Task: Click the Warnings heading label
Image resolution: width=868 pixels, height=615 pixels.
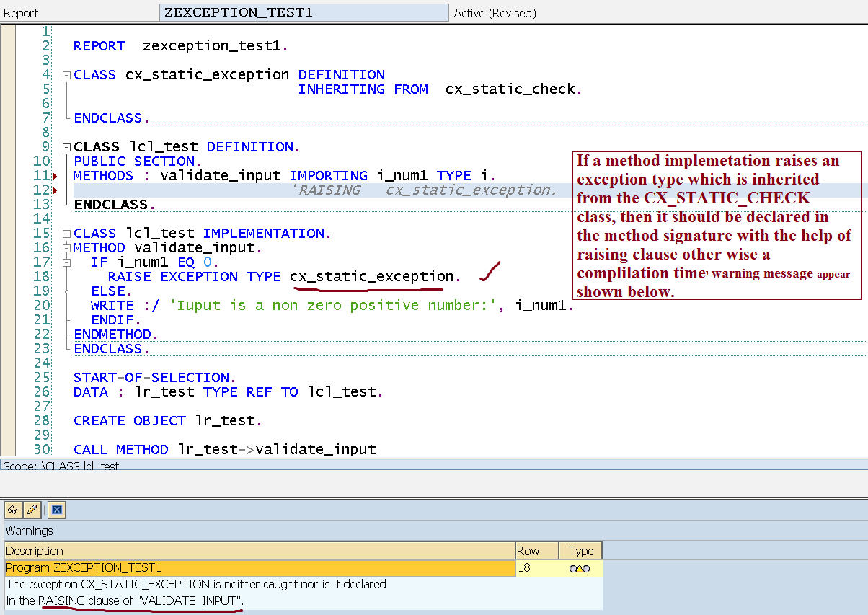Action: [x=30, y=531]
